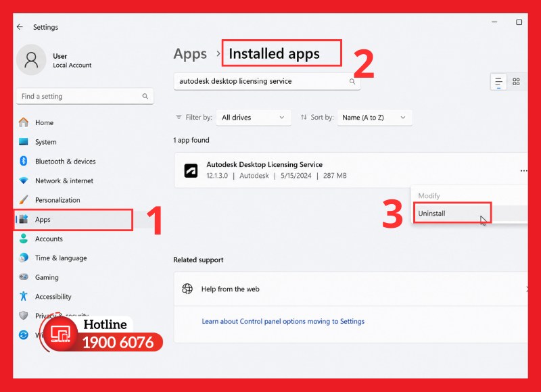This screenshot has width=541, height=392.
Task: Click the Privacy shield icon
Action: tap(24, 315)
